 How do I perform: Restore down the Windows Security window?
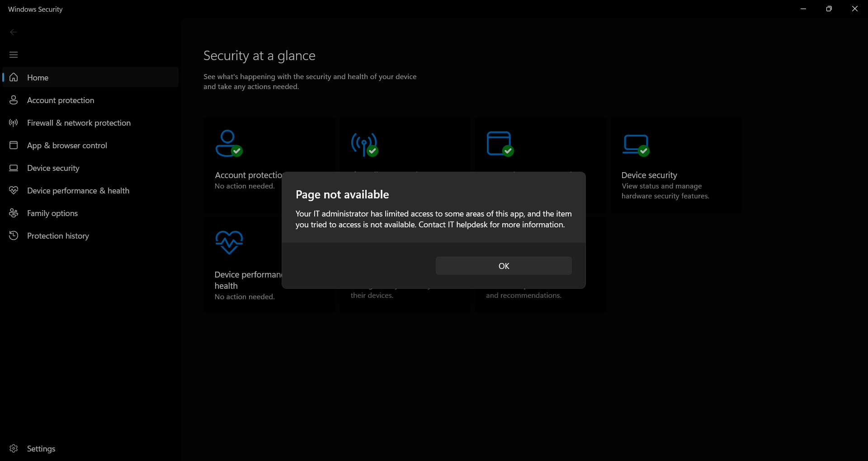coord(829,9)
